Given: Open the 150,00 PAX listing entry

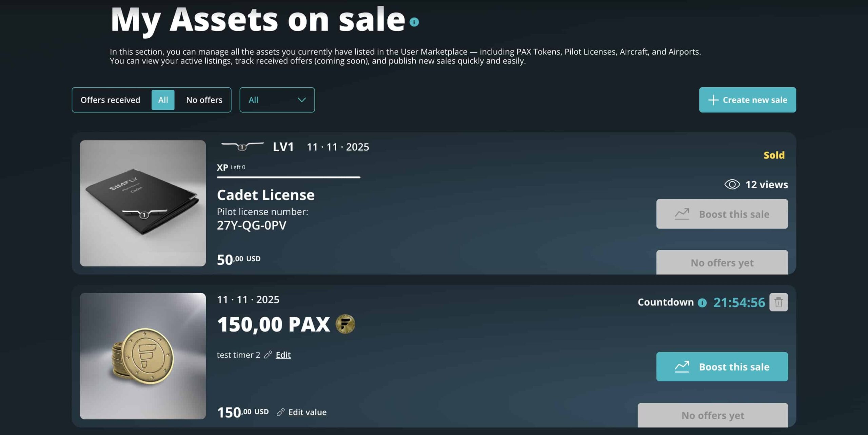Looking at the screenshot, I should click(x=273, y=324).
